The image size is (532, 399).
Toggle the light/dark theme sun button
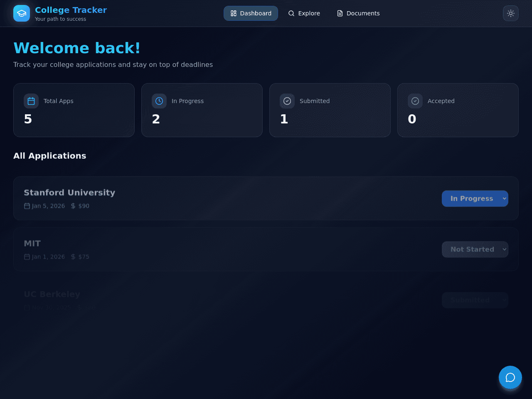[x=511, y=13]
